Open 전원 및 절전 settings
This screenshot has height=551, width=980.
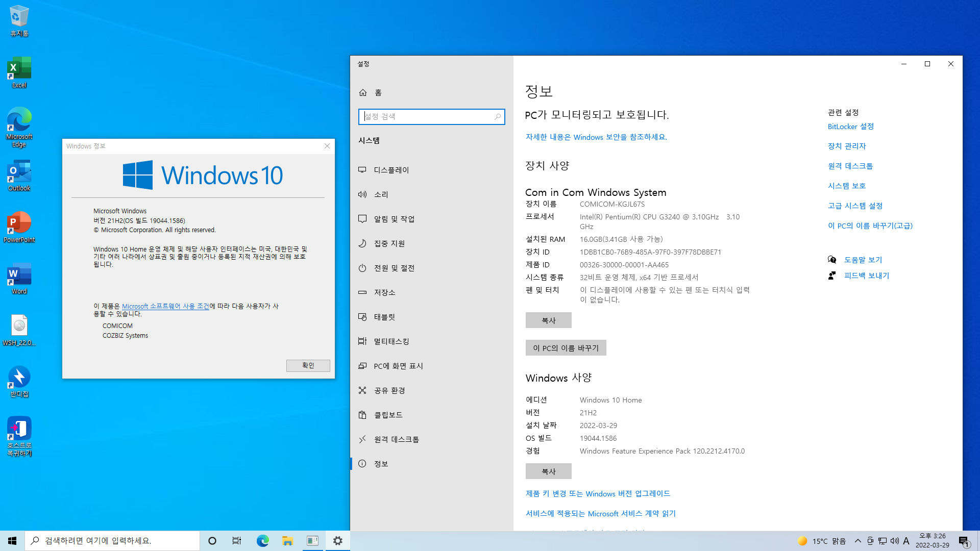[x=431, y=268]
